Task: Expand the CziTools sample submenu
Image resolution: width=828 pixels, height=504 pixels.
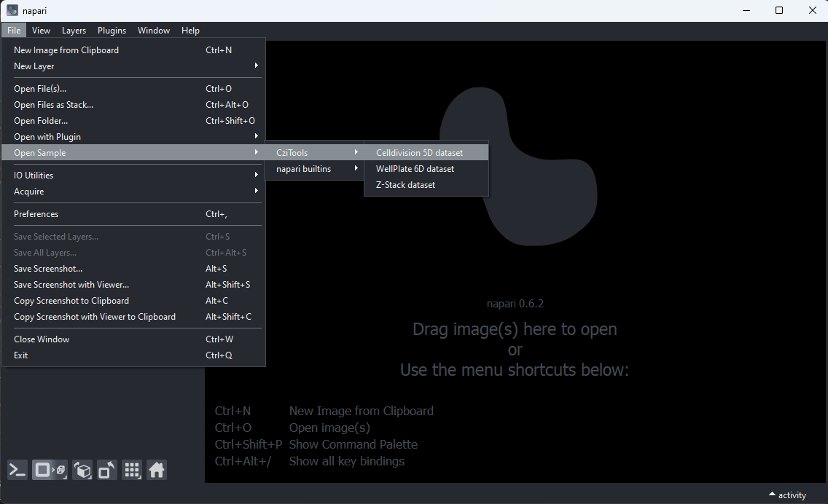Action: tap(314, 152)
